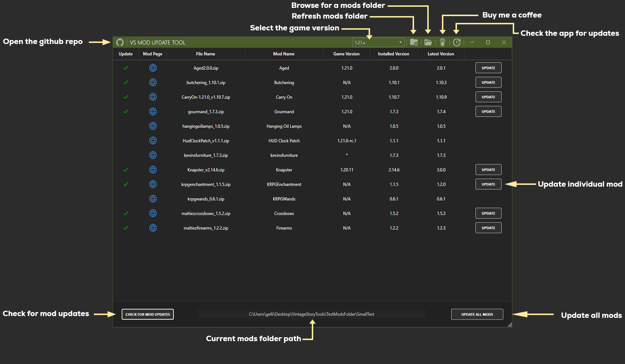Sort by the Mod Name column header
The width and height of the screenshot is (625, 364).
284,54
